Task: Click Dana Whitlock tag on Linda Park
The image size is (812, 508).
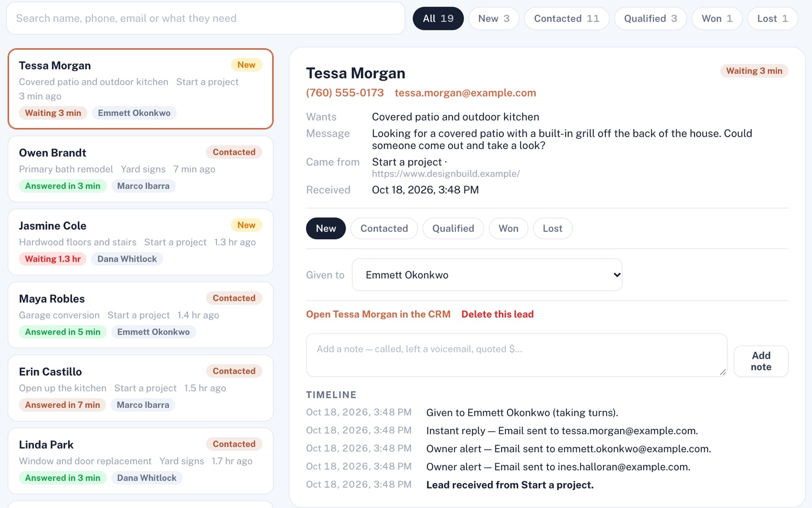Action: [x=147, y=478]
